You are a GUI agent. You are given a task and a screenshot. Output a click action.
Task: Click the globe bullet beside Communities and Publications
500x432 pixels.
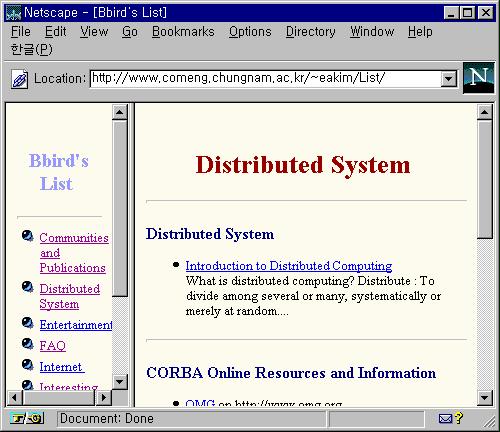coord(28,236)
